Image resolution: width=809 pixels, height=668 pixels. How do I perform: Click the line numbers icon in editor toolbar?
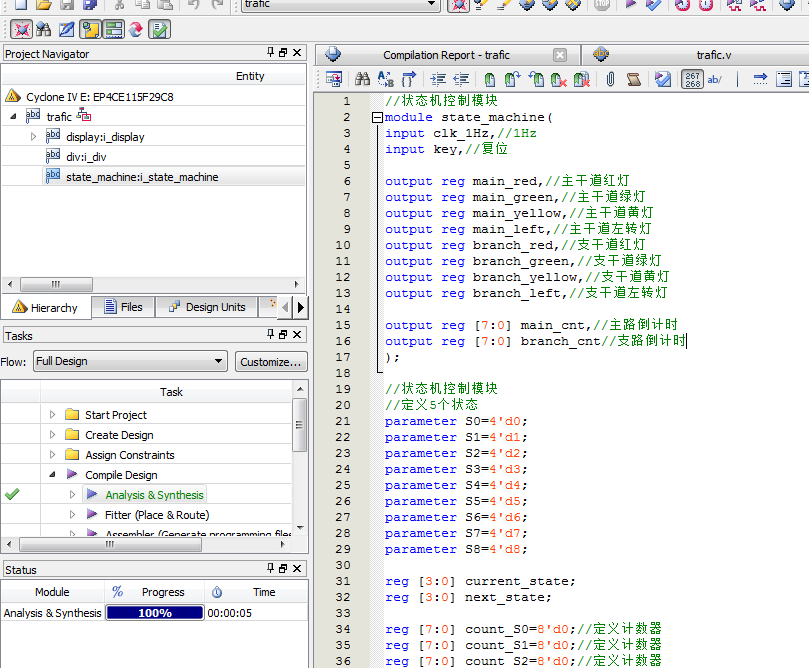pos(691,79)
